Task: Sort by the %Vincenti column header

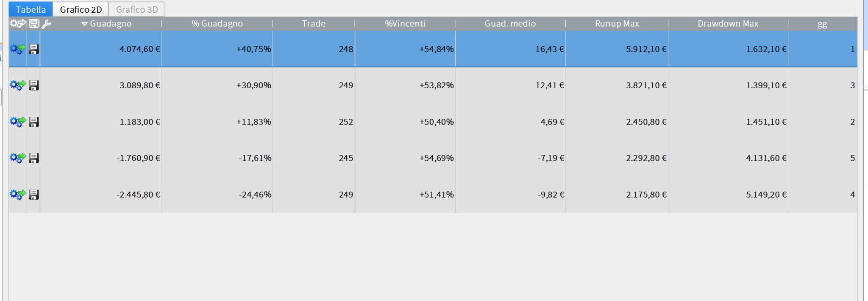Action: coord(405,24)
